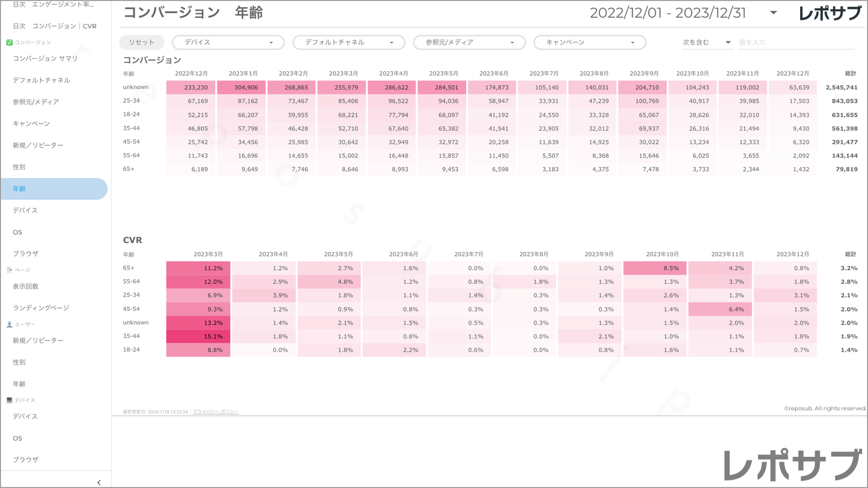This screenshot has height=488, width=868.
Task: Go to コンバージョン サマリ page
Action: 45,58
